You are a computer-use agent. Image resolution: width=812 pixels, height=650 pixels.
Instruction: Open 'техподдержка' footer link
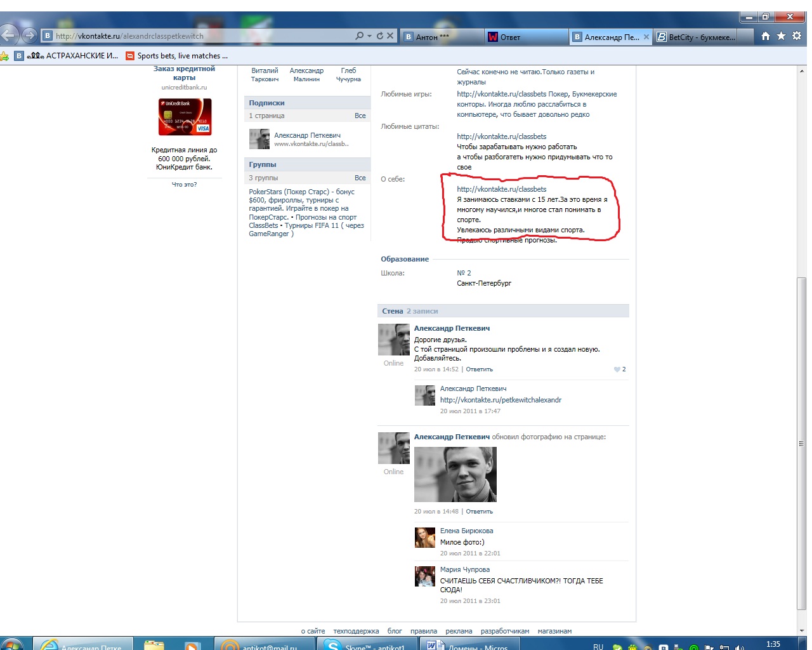[x=356, y=631]
